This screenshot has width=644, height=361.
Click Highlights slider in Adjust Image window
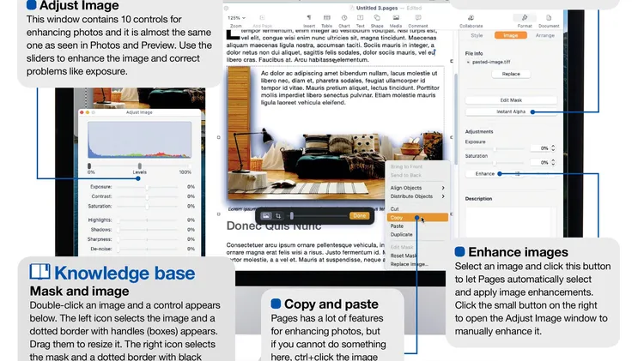coord(147,220)
